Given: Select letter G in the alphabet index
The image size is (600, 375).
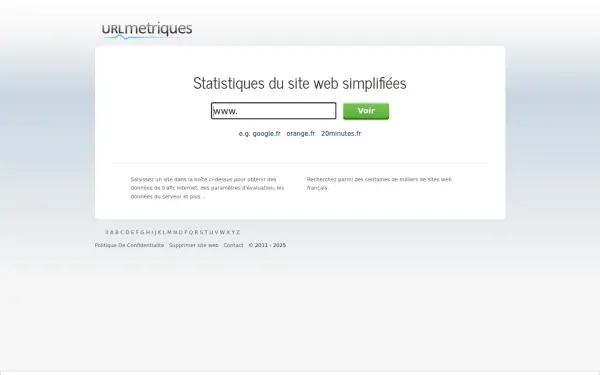Looking at the screenshot, I should 142,232.
